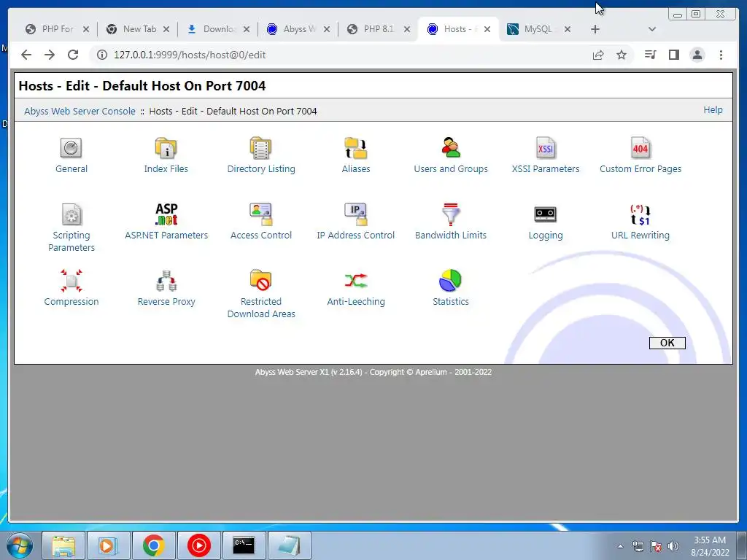
Task: Click the Statistics text link
Action: click(451, 301)
